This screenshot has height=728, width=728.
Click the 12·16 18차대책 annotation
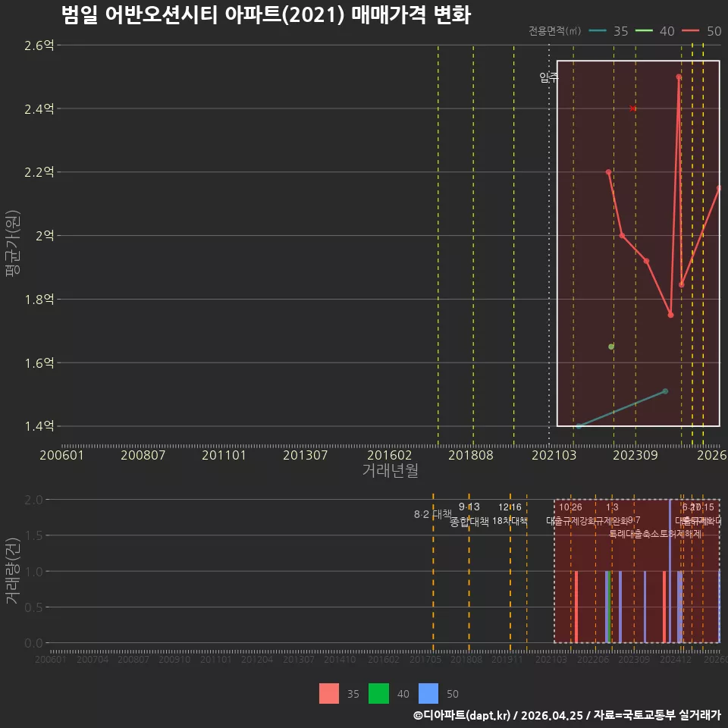(x=510, y=514)
